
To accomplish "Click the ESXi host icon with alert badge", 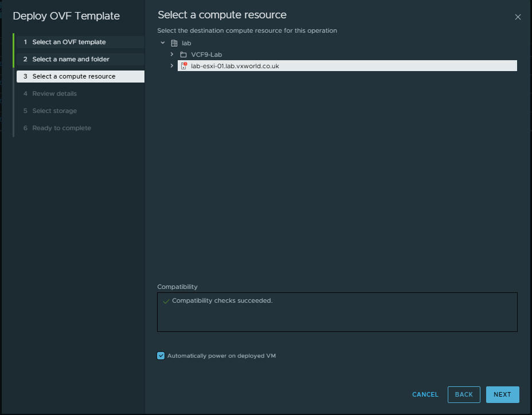I will coord(183,66).
